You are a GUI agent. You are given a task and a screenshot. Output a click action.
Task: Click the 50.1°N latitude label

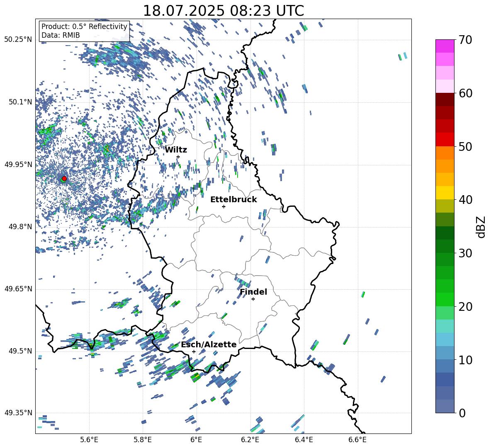click(20, 102)
